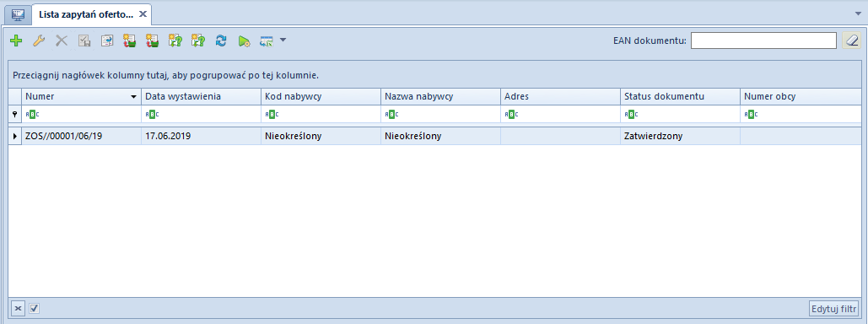Open the Numer column sort dropdown arrow

133,97
